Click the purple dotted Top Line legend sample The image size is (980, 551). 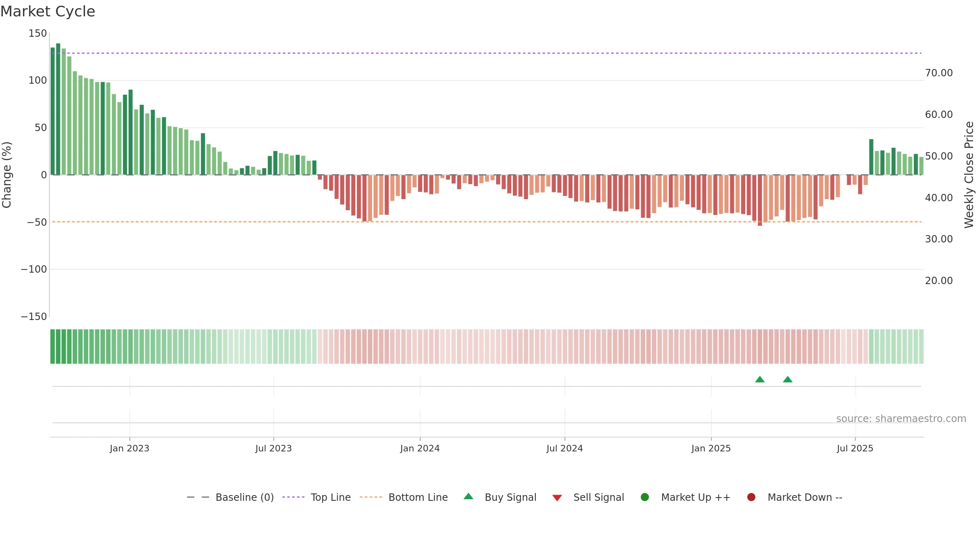[x=293, y=497]
